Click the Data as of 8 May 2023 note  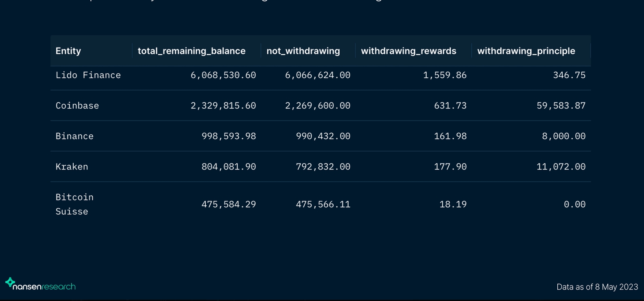[597, 287]
